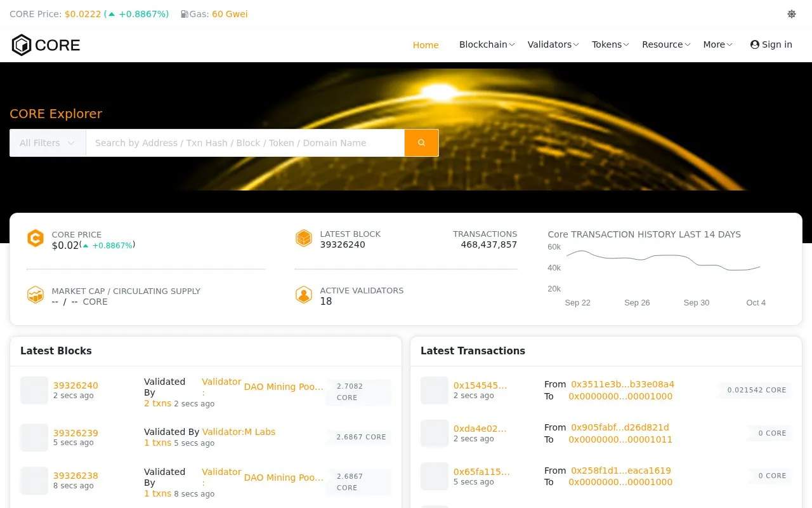Open sender address 0x258f1d1...eaca1619
The height and width of the screenshot is (508, 812).
point(621,471)
